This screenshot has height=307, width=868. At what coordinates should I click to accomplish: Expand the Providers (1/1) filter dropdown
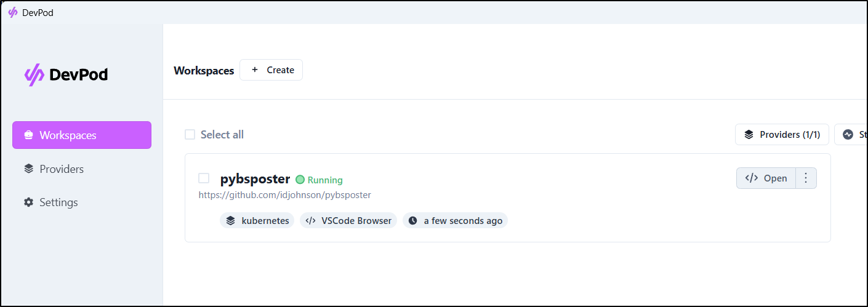tap(782, 134)
